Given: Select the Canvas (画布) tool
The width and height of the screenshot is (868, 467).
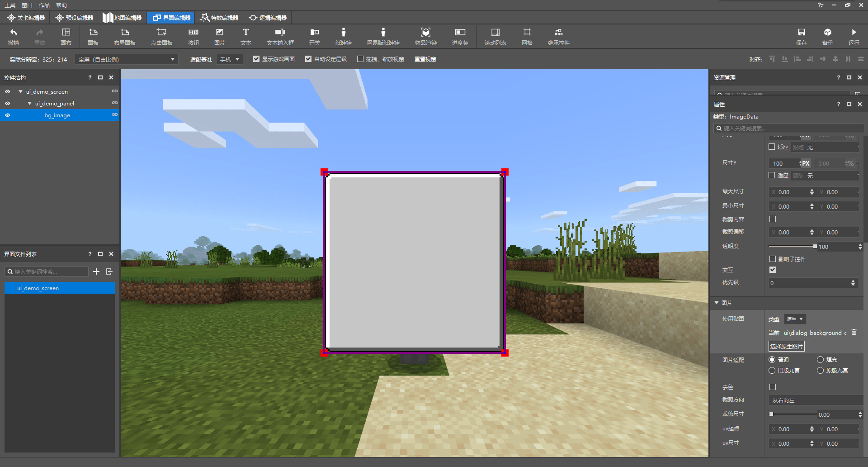Looking at the screenshot, I should click(x=66, y=37).
